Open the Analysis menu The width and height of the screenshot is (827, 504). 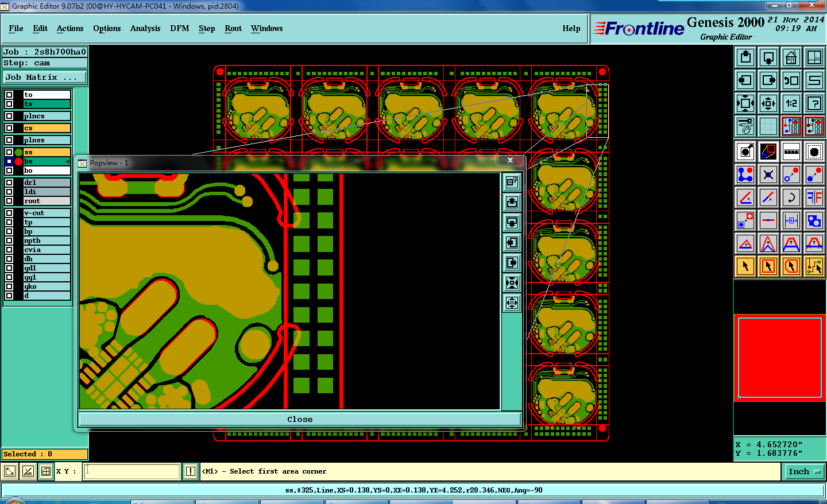(145, 28)
